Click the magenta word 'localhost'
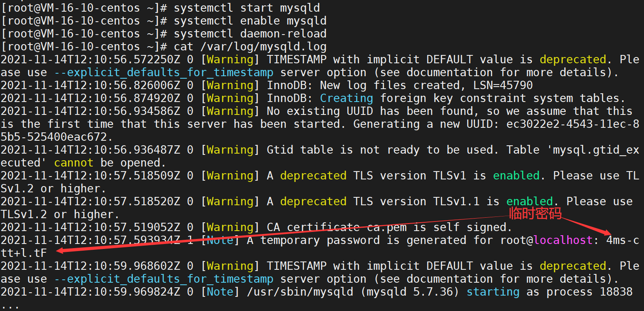Image resolution: width=644 pixels, height=311 pixels. [x=563, y=240]
